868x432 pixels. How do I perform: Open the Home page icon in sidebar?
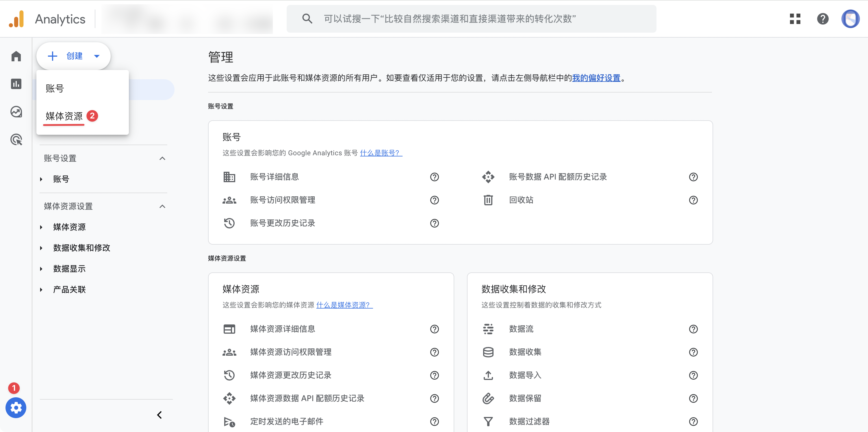point(16,56)
